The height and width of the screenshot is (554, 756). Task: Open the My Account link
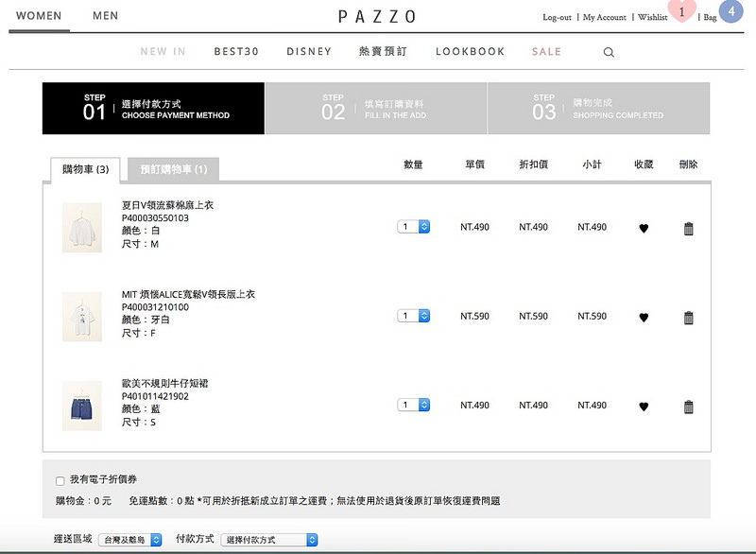click(x=605, y=17)
